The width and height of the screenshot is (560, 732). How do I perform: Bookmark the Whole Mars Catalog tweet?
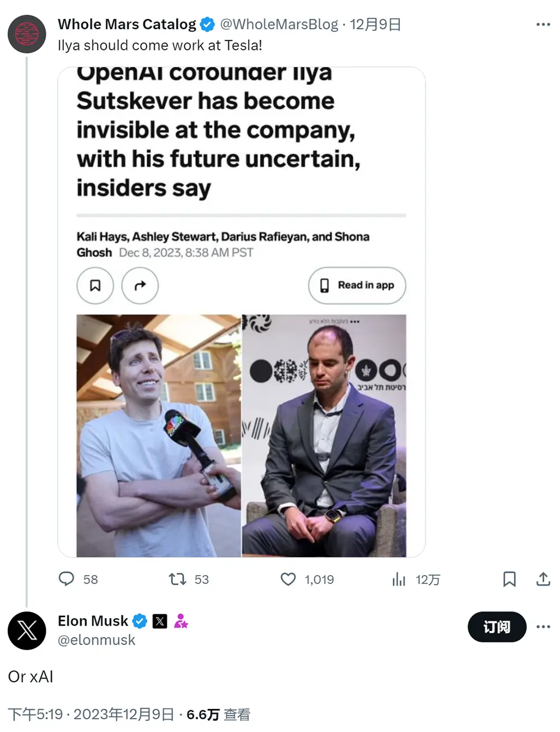coord(509,579)
